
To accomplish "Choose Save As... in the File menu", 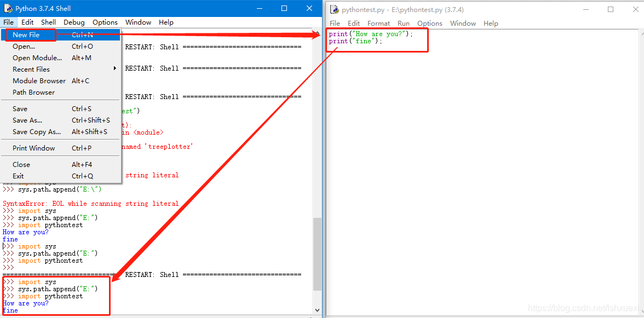I will click(x=61, y=120).
